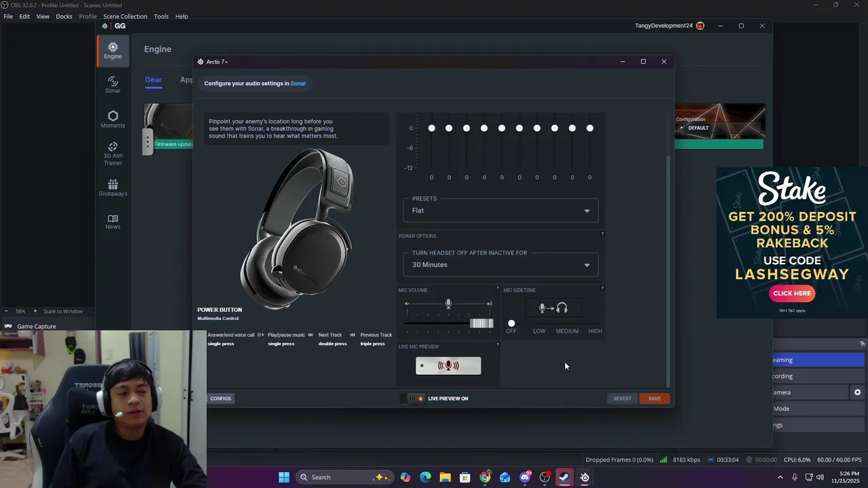This screenshot has width=868, height=488.
Task: Open News in the GG sidebar
Action: pos(113,222)
